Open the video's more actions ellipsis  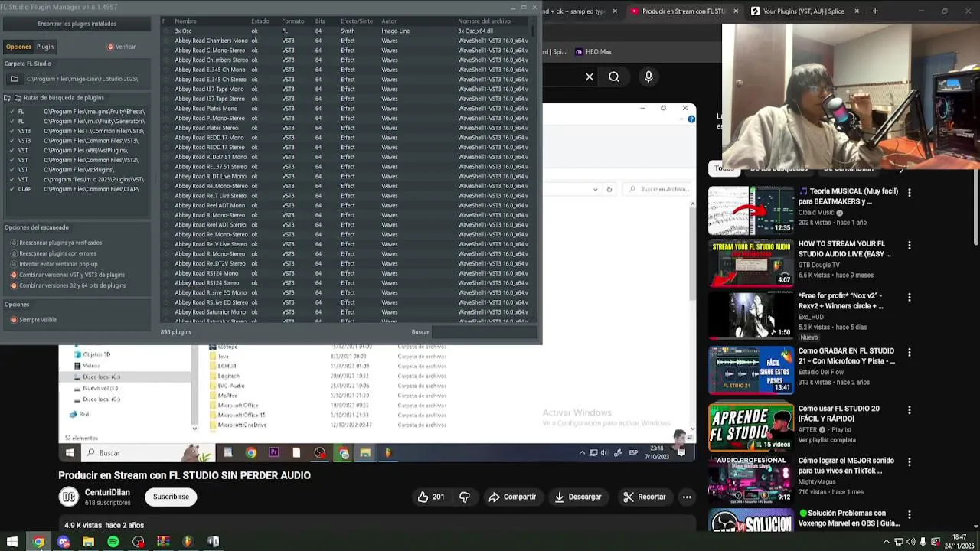point(687,497)
